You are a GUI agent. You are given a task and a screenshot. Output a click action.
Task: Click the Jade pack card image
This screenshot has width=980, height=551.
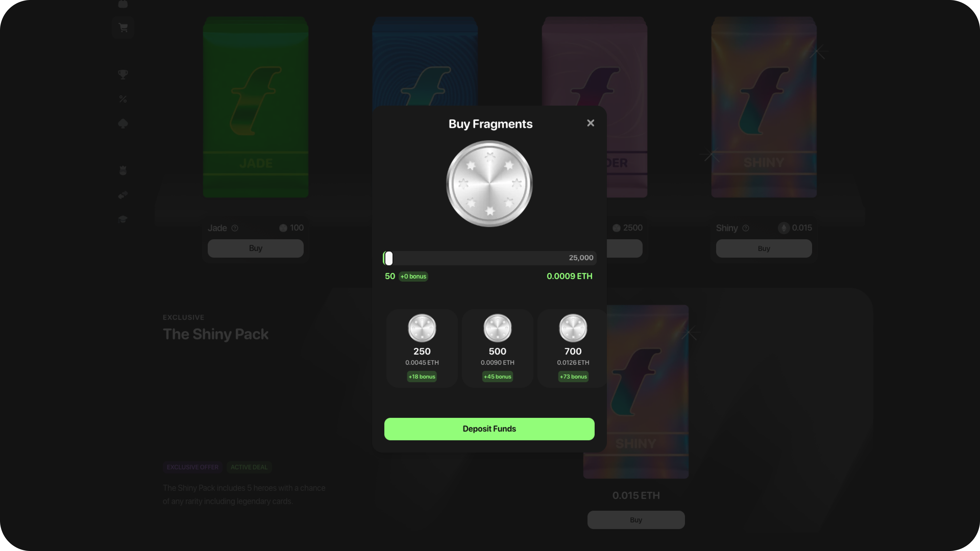(x=255, y=107)
